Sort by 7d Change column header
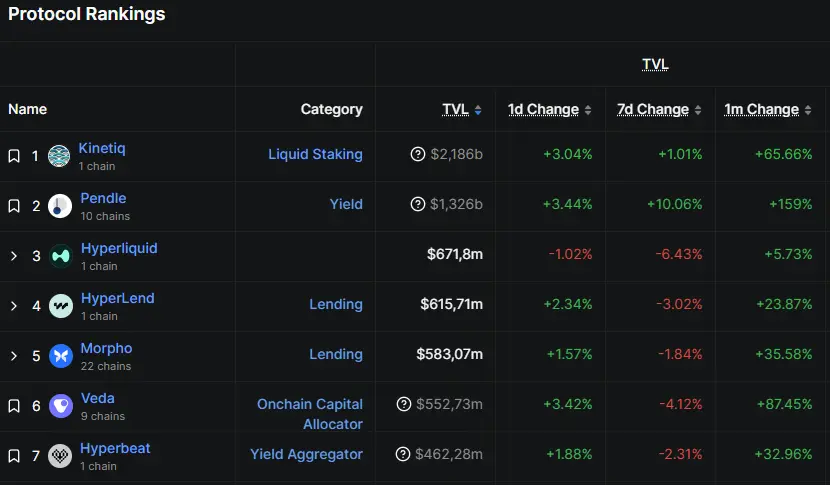This screenshot has height=485, width=830. (655, 110)
